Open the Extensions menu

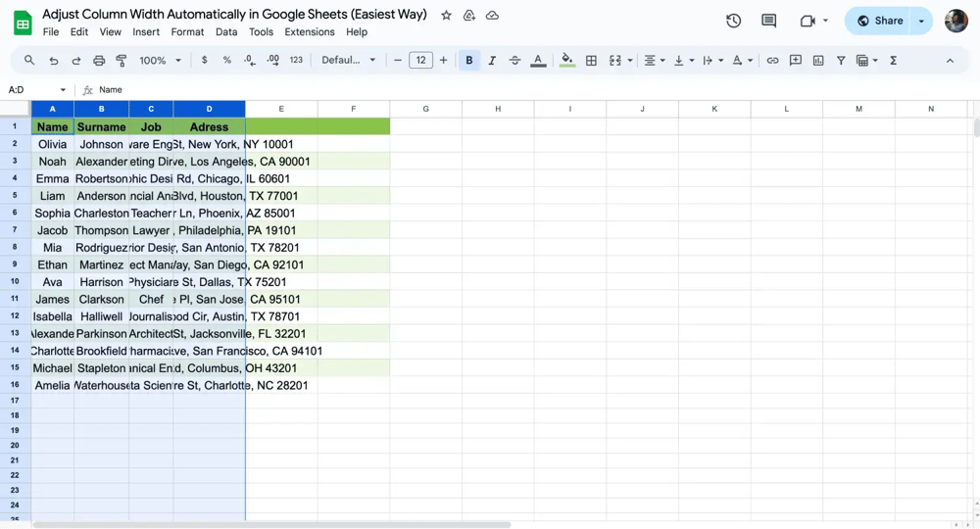click(309, 32)
